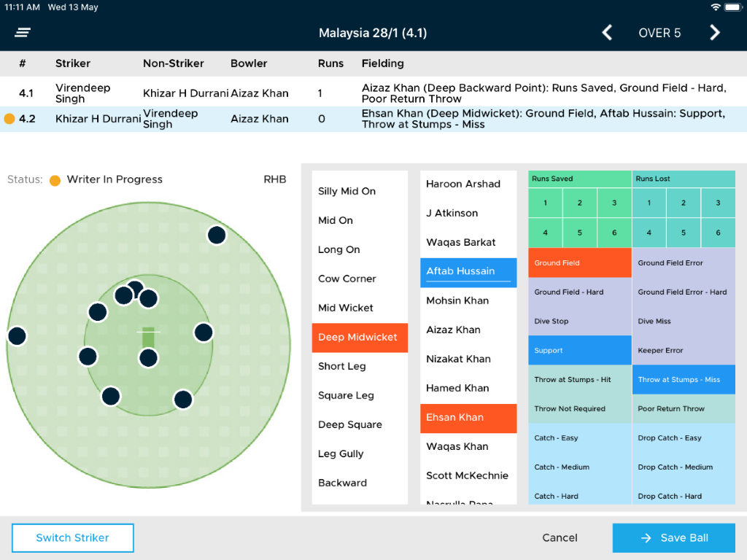Advance to next over with right chevron

click(715, 33)
